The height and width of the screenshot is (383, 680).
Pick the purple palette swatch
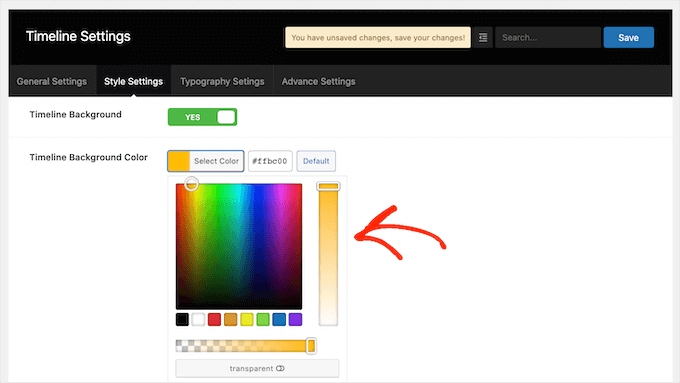click(295, 320)
